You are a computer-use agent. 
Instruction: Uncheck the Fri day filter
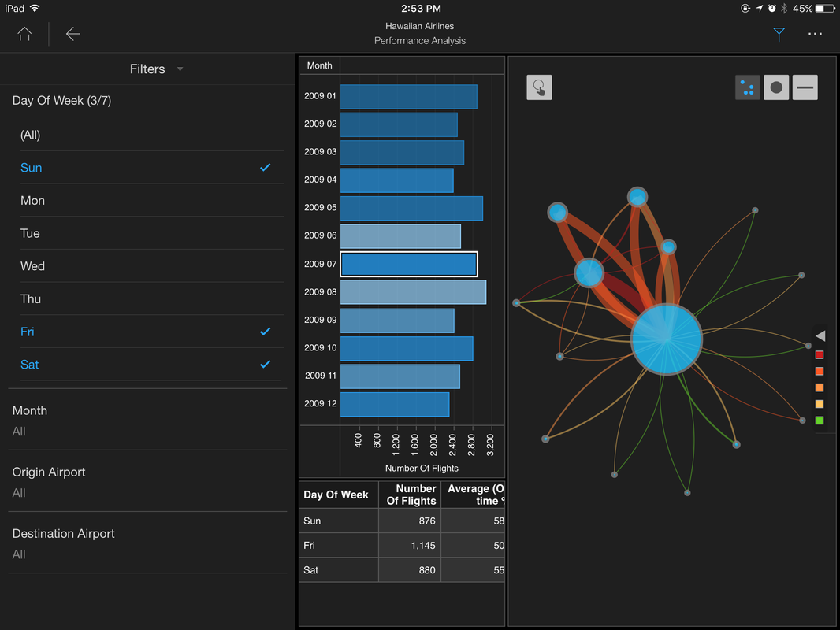click(151, 332)
